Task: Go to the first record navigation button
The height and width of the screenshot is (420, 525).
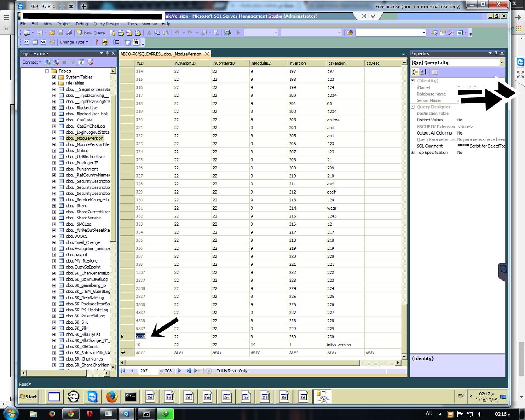Action: click(x=123, y=371)
